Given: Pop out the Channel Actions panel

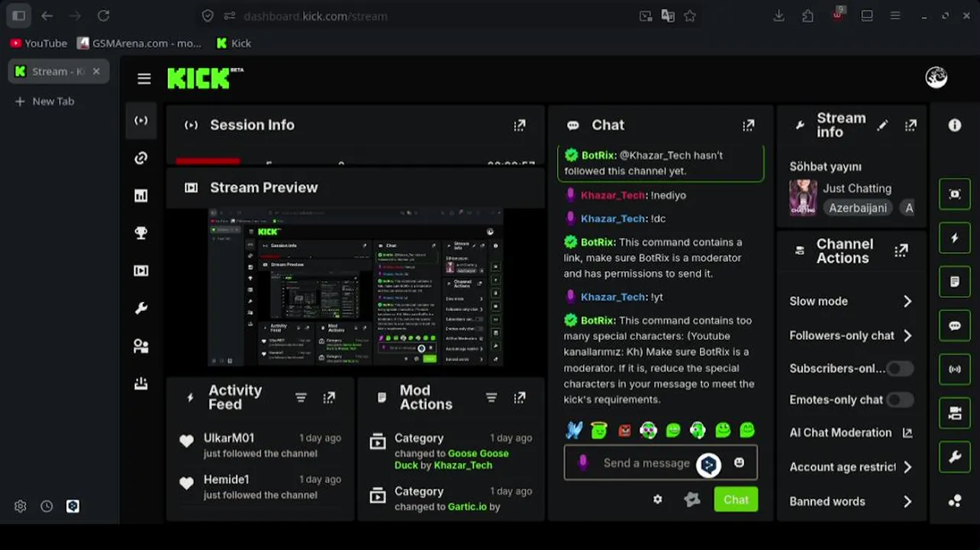Looking at the screenshot, I should pyautogui.click(x=901, y=251).
